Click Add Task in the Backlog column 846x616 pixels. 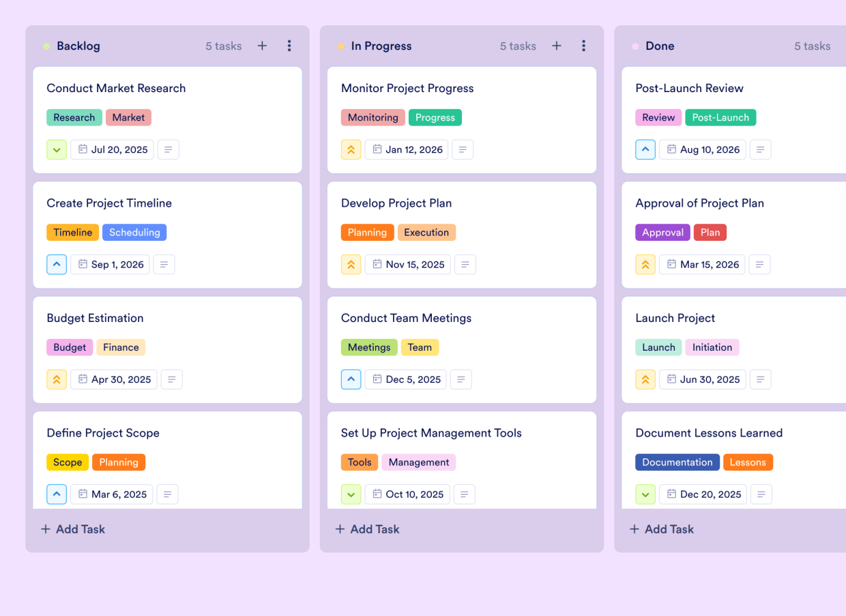point(72,529)
